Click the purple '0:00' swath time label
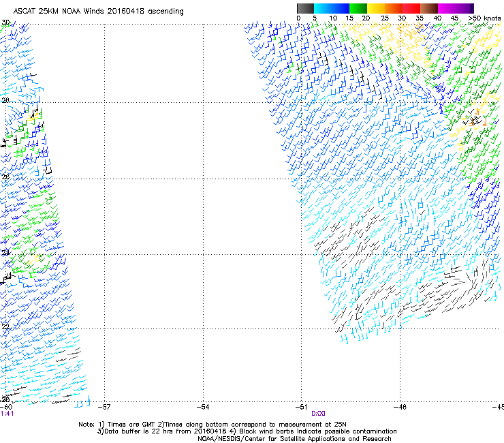 (318, 414)
